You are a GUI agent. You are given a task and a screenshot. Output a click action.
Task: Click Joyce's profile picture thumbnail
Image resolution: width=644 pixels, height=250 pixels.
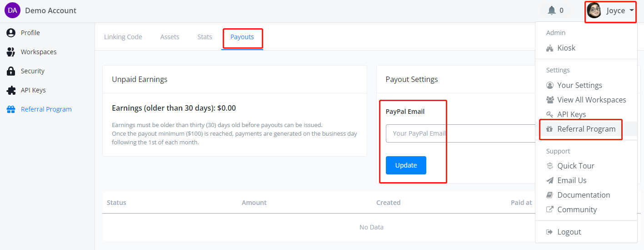click(594, 10)
